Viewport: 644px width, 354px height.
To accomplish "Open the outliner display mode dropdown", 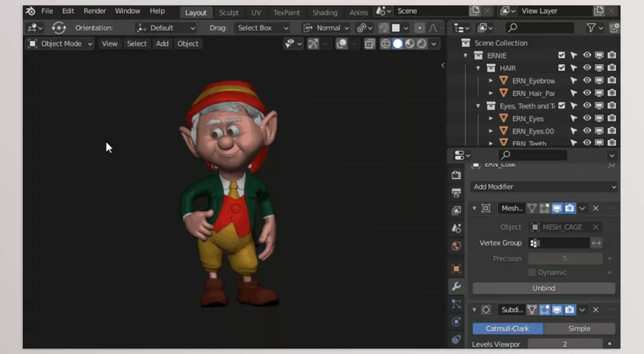I will 484,28.
